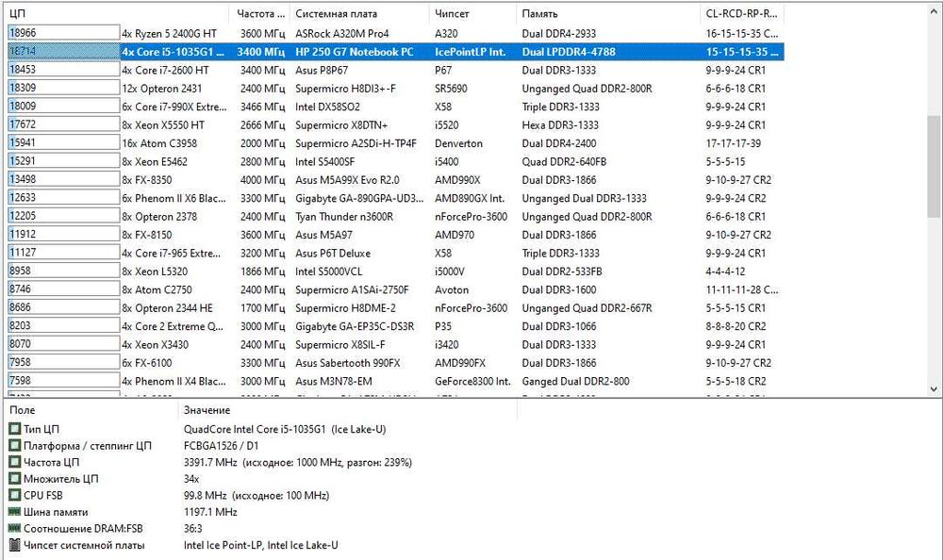The height and width of the screenshot is (560, 943).
Task: Click the ASRock A320M Pro4 motherboard cell
Action: [341, 34]
